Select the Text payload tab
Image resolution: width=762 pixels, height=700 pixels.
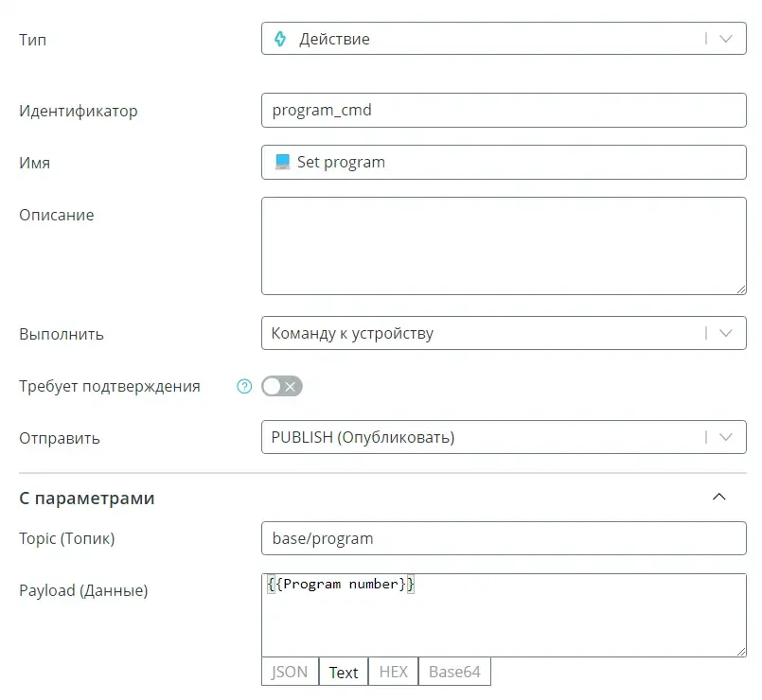[x=344, y=672]
